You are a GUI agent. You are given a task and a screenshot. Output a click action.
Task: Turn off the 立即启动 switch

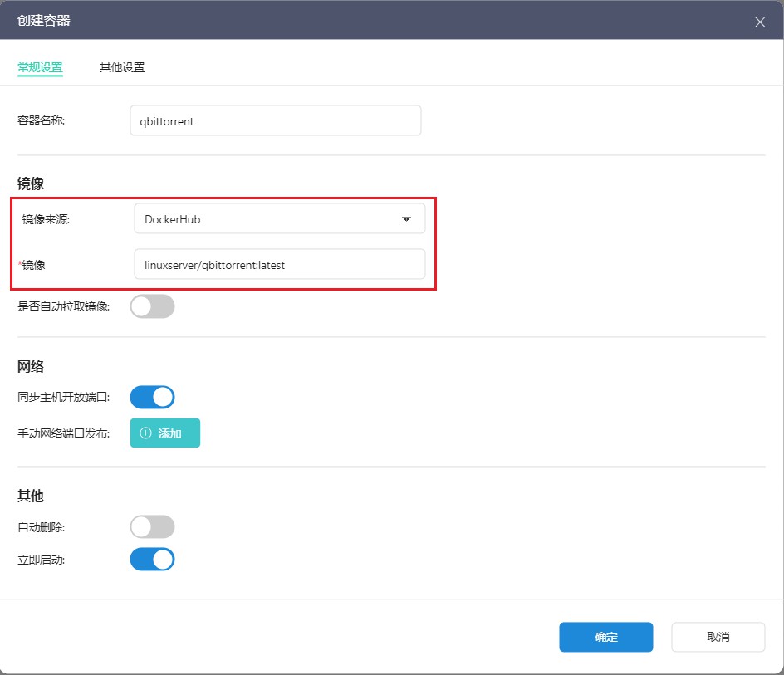(x=153, y=559)
